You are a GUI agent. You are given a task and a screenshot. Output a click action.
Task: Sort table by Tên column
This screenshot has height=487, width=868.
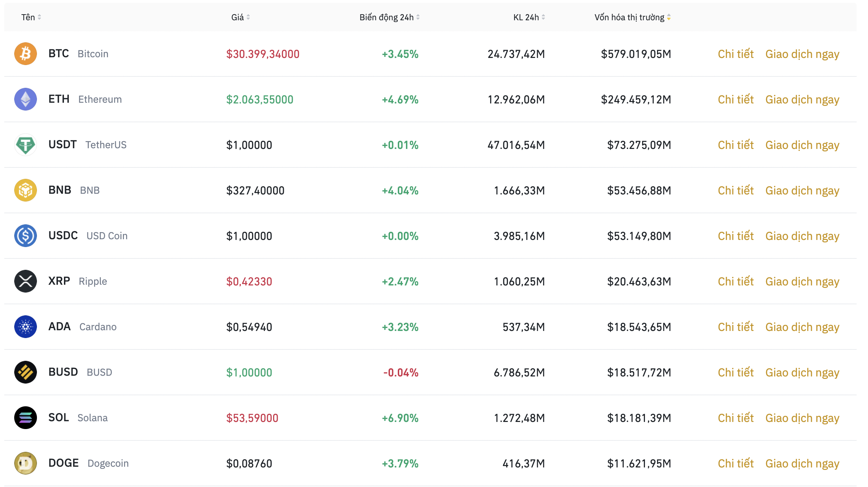click(x=31, y=17)
